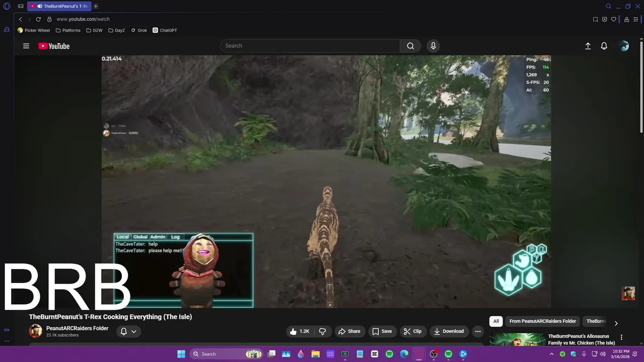Click the YouTube search magnifier button
Screen dimensions: 644x362
pos(411,46)
